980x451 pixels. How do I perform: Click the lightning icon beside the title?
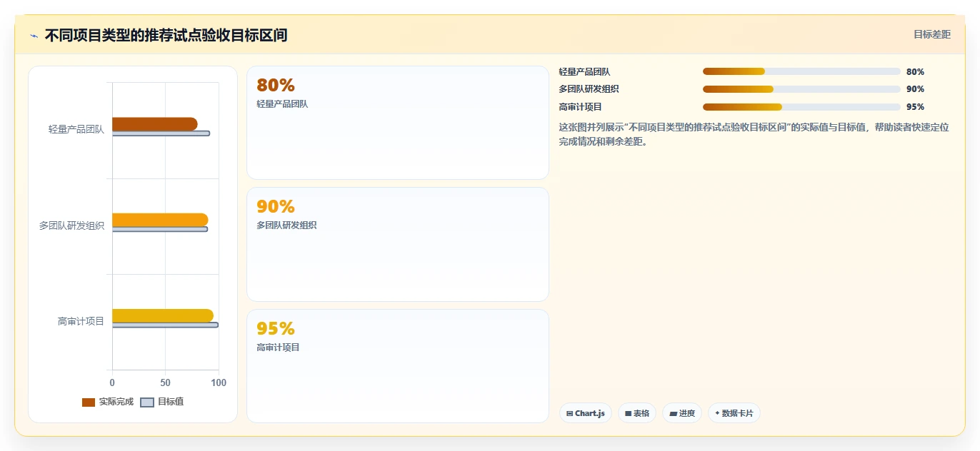click(34, 36)
